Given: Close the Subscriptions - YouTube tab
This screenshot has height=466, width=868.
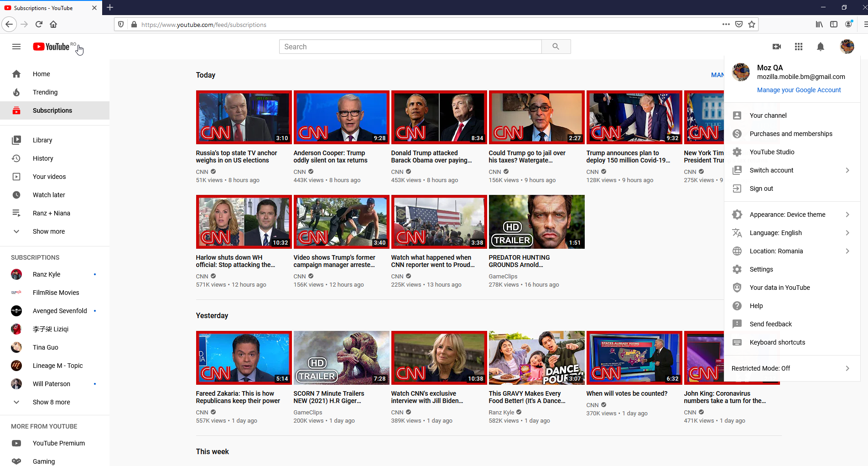Looking at the screenshot, I should click(x=94, y=8).
